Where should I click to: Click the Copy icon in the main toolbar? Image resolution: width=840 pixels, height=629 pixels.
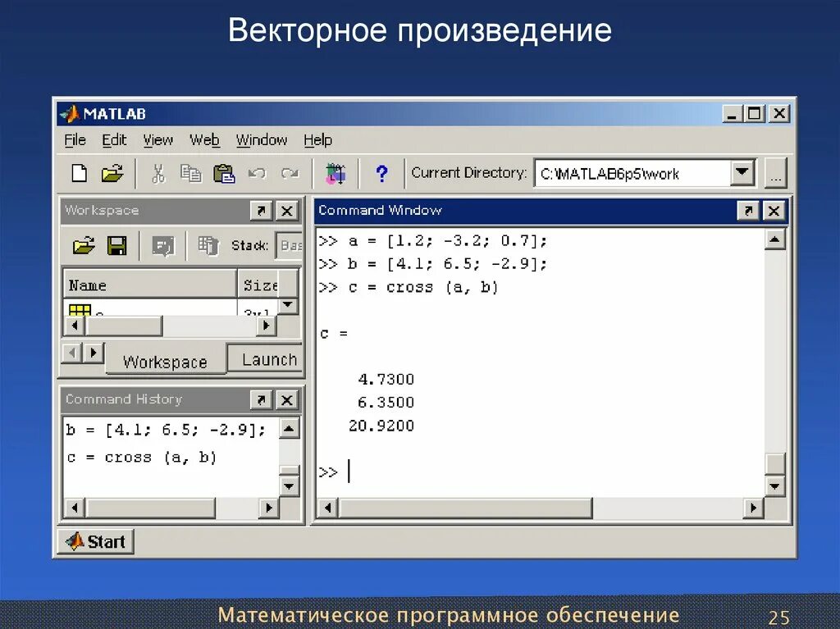pyautogui.click(x=190, y=174)
